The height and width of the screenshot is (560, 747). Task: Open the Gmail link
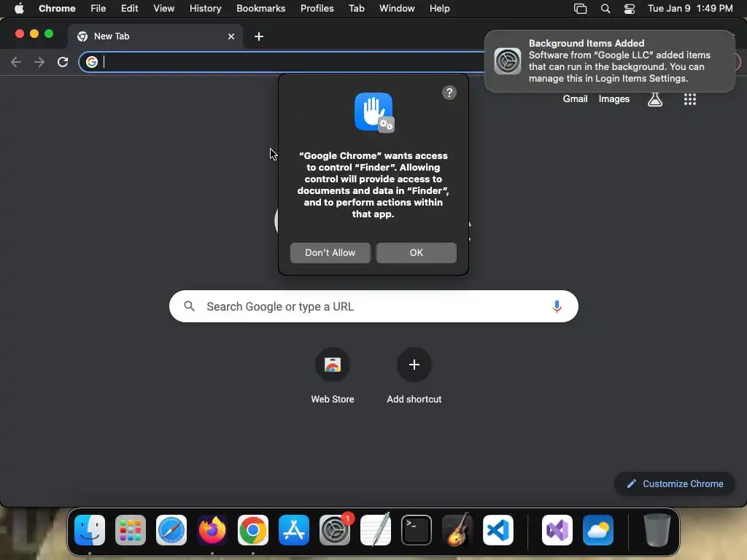click(x=575, y=99)
